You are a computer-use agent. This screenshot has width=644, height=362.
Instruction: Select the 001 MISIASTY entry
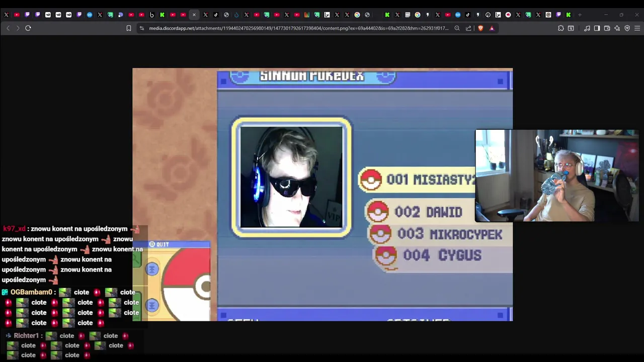[x=417, y=179]
